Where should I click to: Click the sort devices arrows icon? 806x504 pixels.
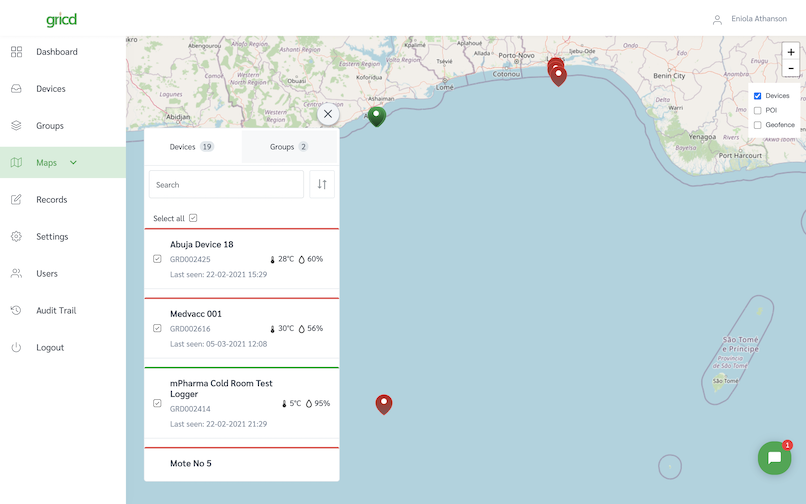coord(322,184)
